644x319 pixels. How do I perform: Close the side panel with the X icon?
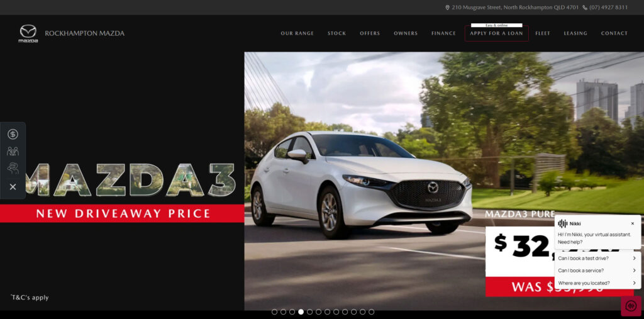[x=13, y=187]
